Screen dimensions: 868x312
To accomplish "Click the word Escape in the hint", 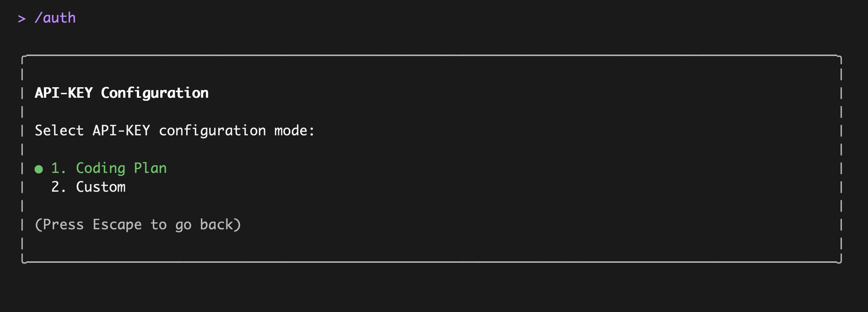I will (117, 224).
